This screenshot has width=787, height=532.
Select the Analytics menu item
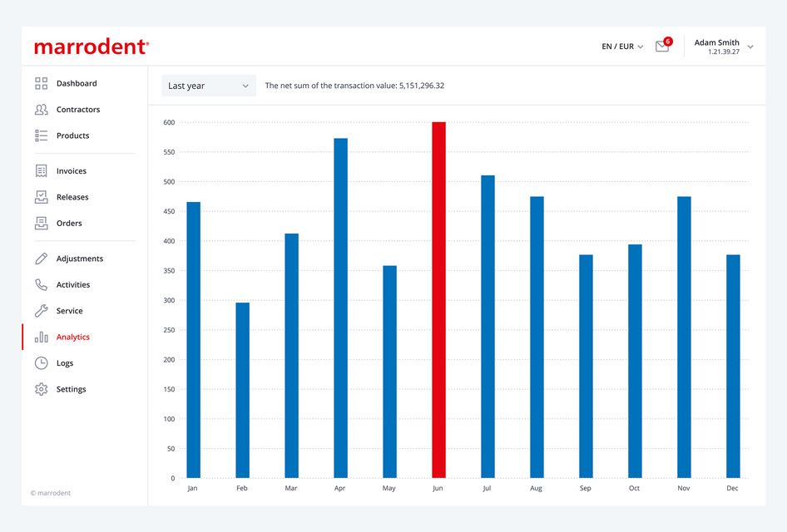coord(72,337)
